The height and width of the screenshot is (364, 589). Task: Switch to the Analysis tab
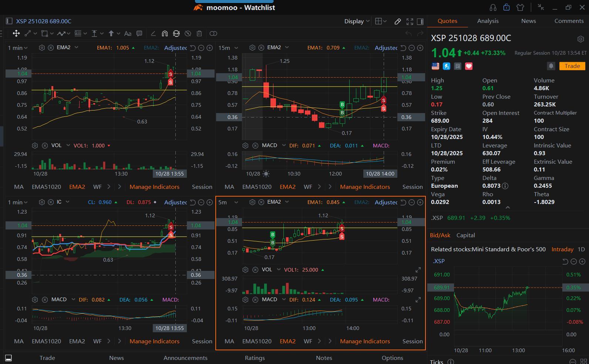point(488,21)
